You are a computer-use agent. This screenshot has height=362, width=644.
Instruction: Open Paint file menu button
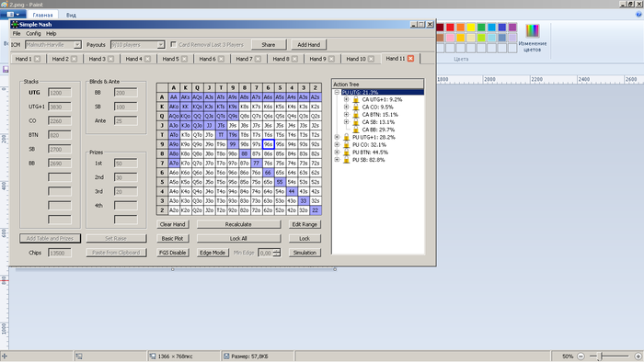12,15
